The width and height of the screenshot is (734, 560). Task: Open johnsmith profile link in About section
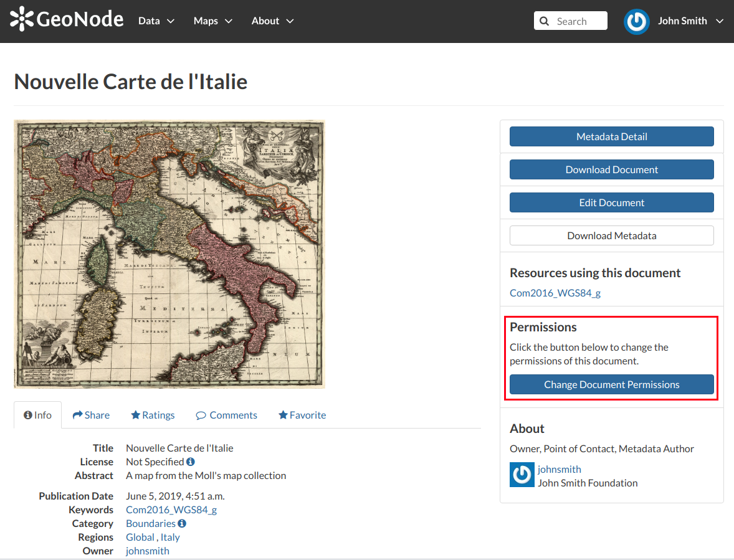(x=560, y=469)
